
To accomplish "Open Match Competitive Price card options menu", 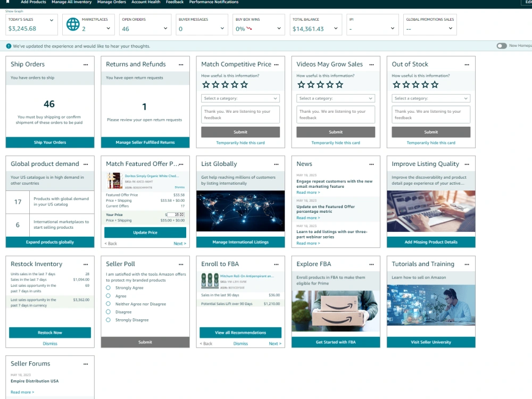I will (x=277, y=64).
